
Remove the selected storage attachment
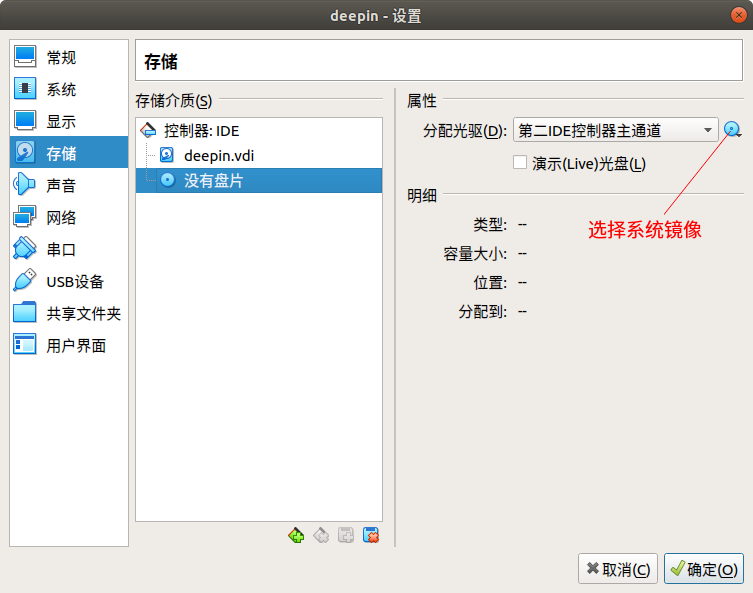[x=371, y=535]
